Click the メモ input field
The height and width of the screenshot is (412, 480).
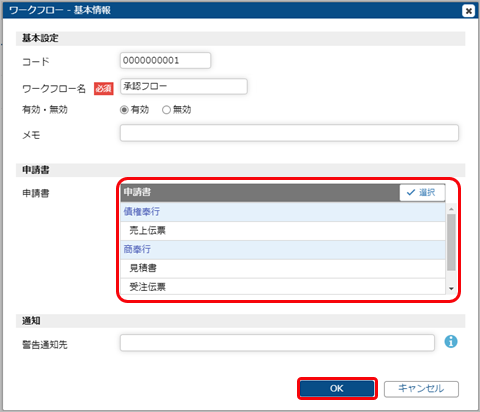pyautogui.click(x=289, y=133)
